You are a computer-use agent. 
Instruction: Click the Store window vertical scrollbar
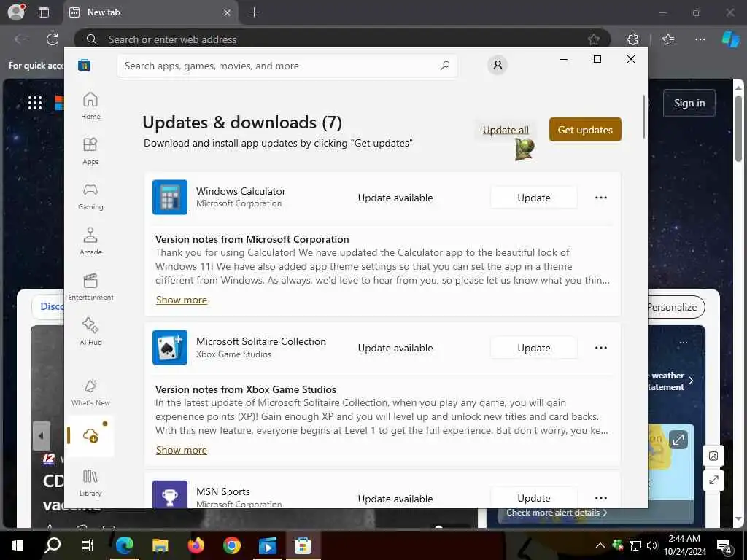pos(644,117)
